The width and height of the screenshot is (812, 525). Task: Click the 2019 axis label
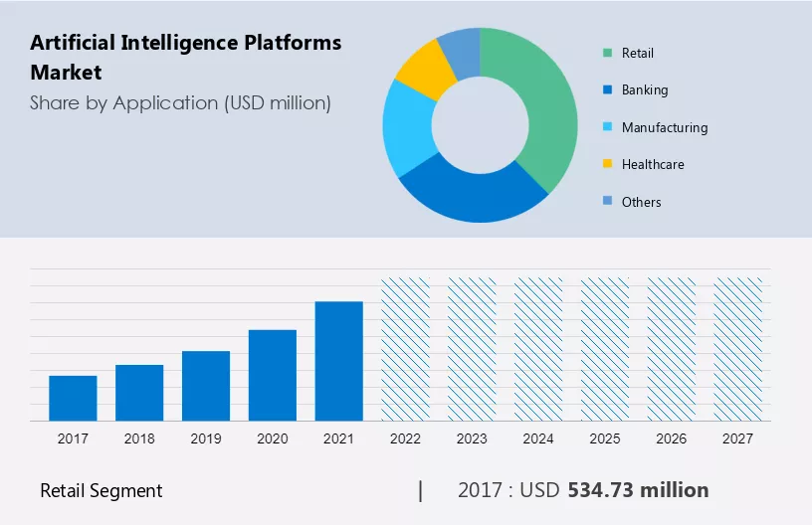[x=206, y=438]
